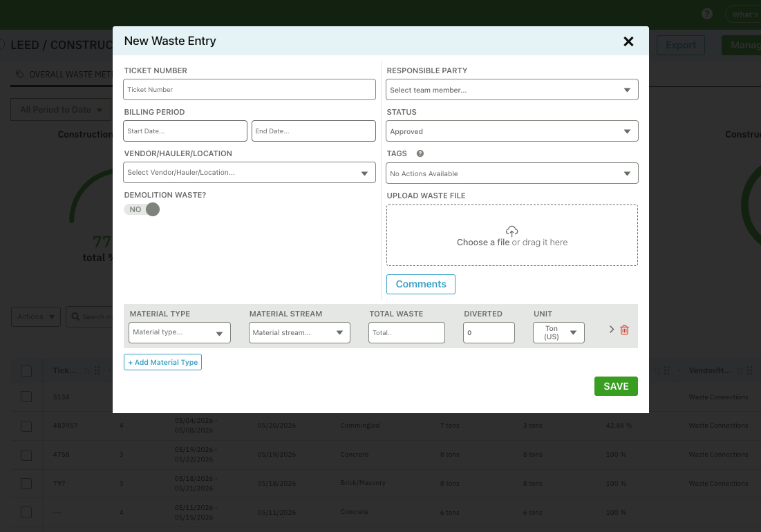The image size is (761, 532).
Task: Click the cloud upload icon
Action: (512, 231)
